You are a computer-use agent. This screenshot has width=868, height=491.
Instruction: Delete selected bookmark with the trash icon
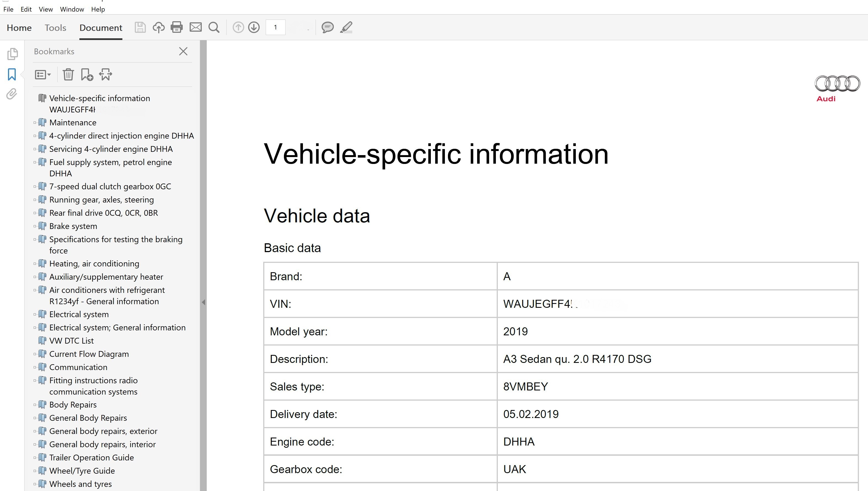point(68,74)
